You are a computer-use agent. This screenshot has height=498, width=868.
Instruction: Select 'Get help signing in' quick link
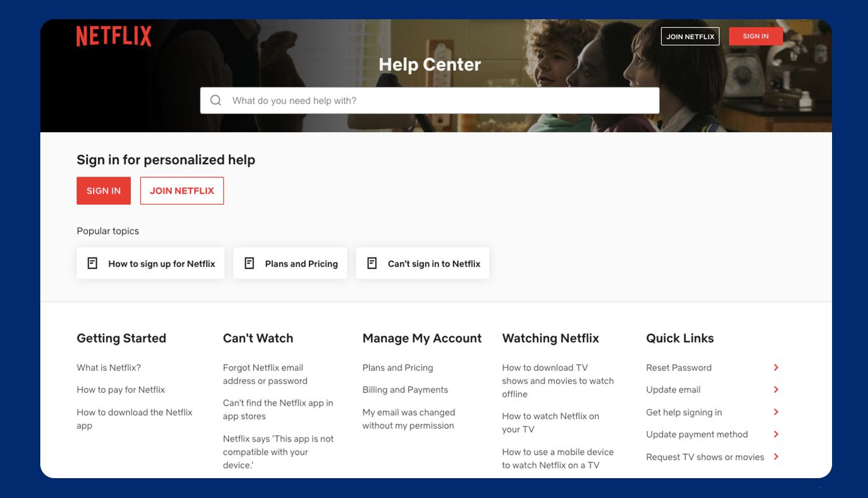684,412
